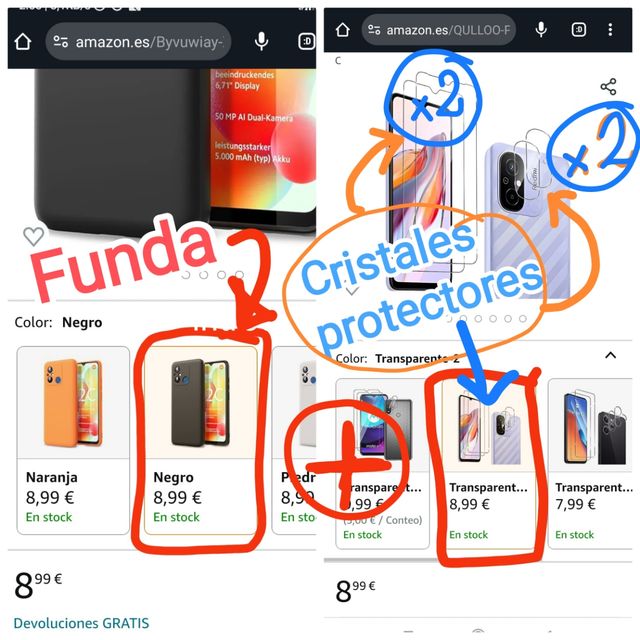The height and width of the screenshot is (640, 640).
Task: Activate voice search microphone in right browser
Action: [541, 29]
